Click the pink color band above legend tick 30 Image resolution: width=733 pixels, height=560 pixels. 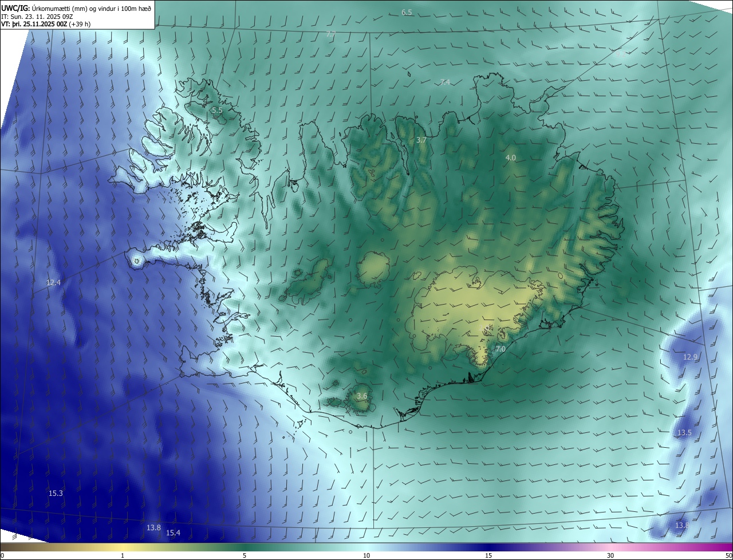[x=610, y=547]
